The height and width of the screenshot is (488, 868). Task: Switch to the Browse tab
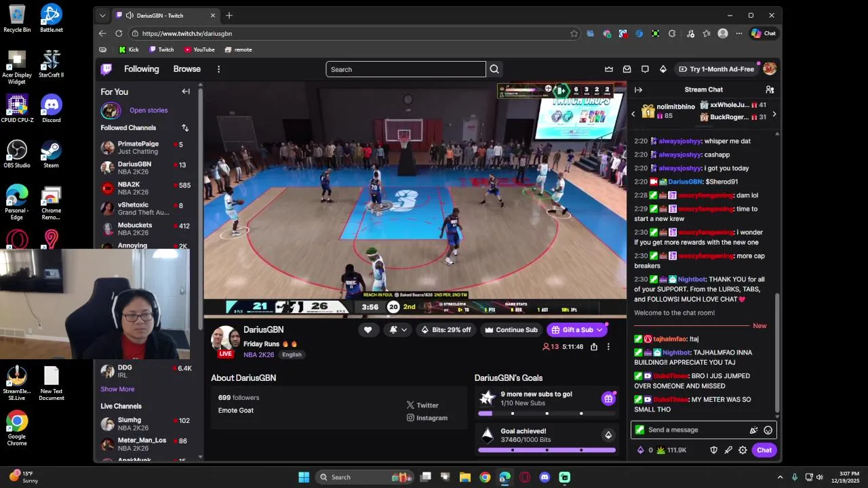tap(186, 69)
